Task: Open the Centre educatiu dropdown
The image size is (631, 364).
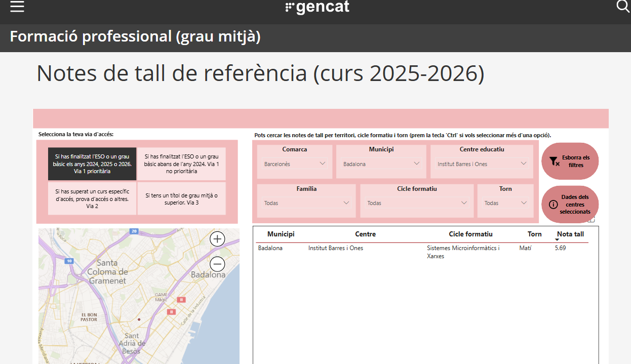Action: click(x=482, y=164)
